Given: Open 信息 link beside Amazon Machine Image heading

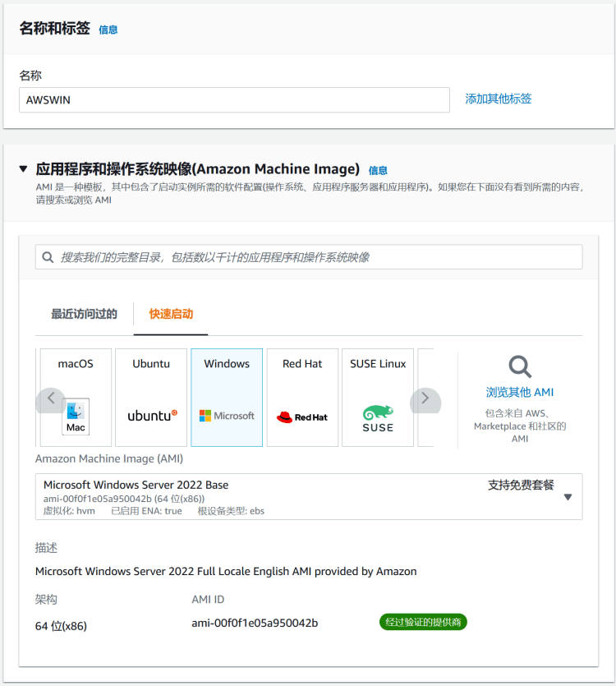Looking at the screenshot, I should tap(378, 171).
